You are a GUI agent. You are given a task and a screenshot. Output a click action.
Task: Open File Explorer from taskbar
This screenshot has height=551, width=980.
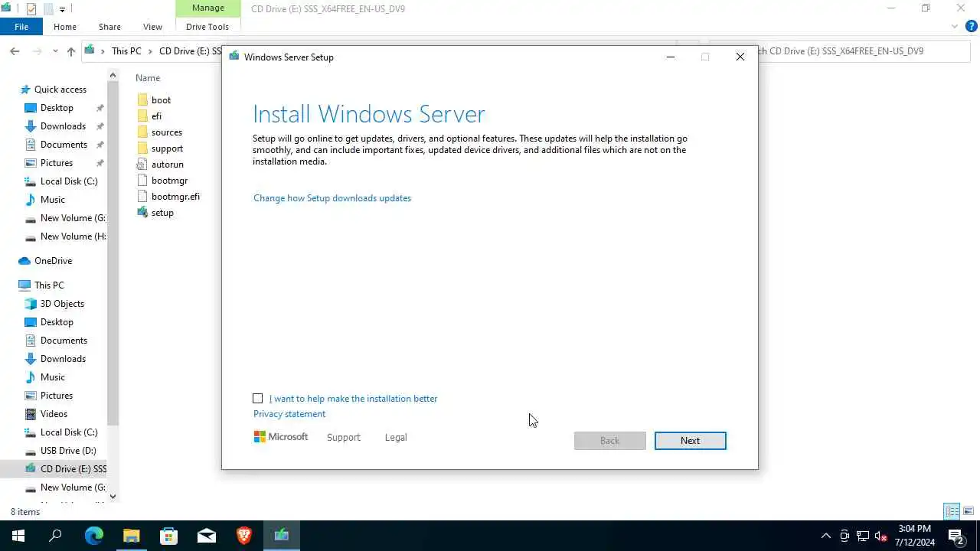[132, 536]
